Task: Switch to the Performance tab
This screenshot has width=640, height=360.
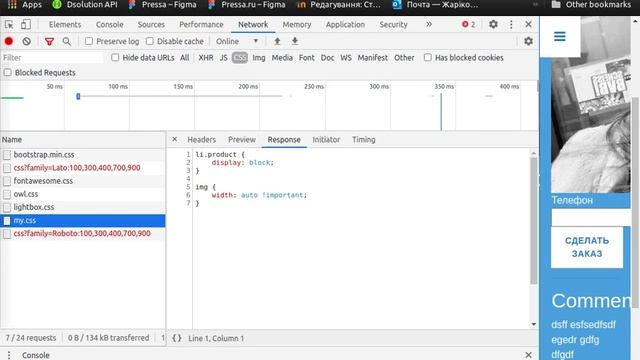Action: [201, 24]
